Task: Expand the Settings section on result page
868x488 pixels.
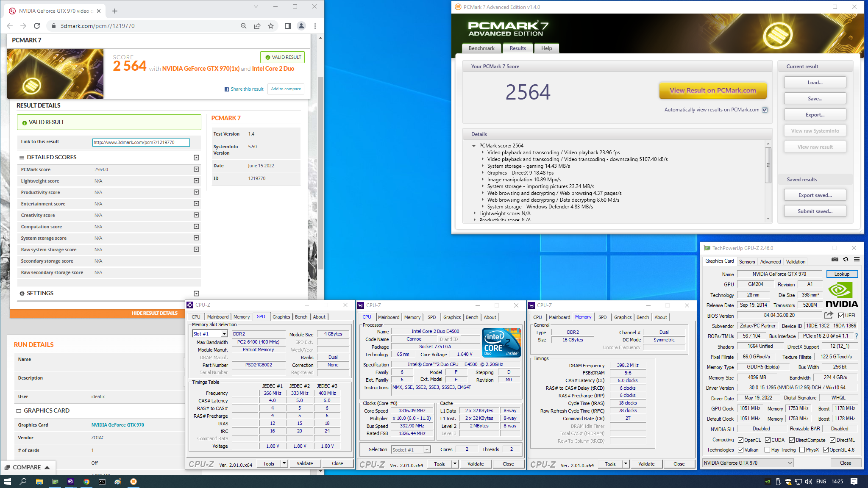Action: click(x=196, y=294)
